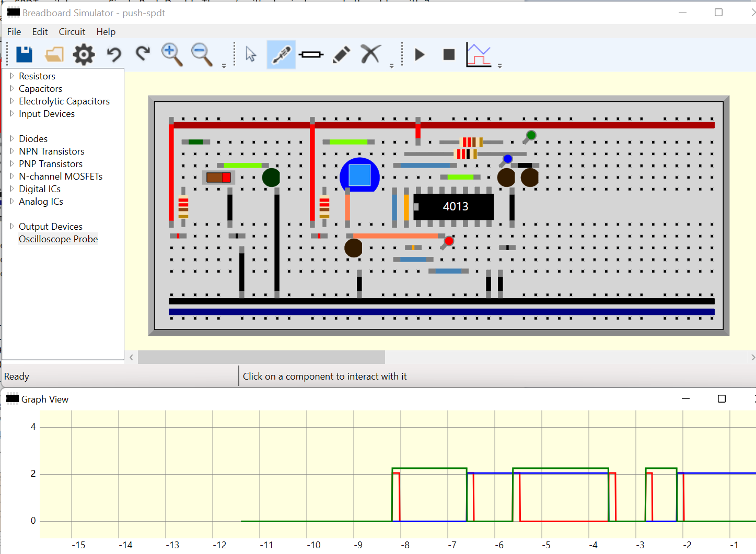Minimize the Graph View window
This screenshot has height=554, width=756.
(686, 399)
